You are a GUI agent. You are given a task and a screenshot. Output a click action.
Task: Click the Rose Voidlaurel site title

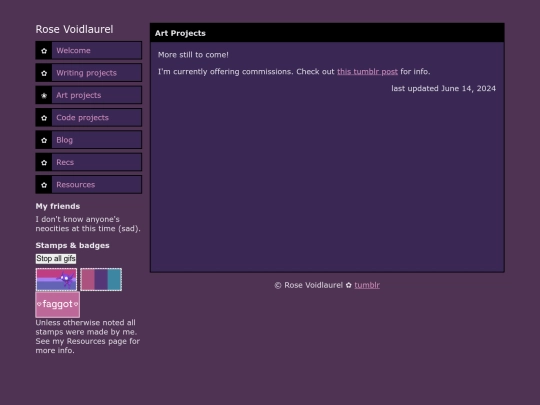click(74, 29)
